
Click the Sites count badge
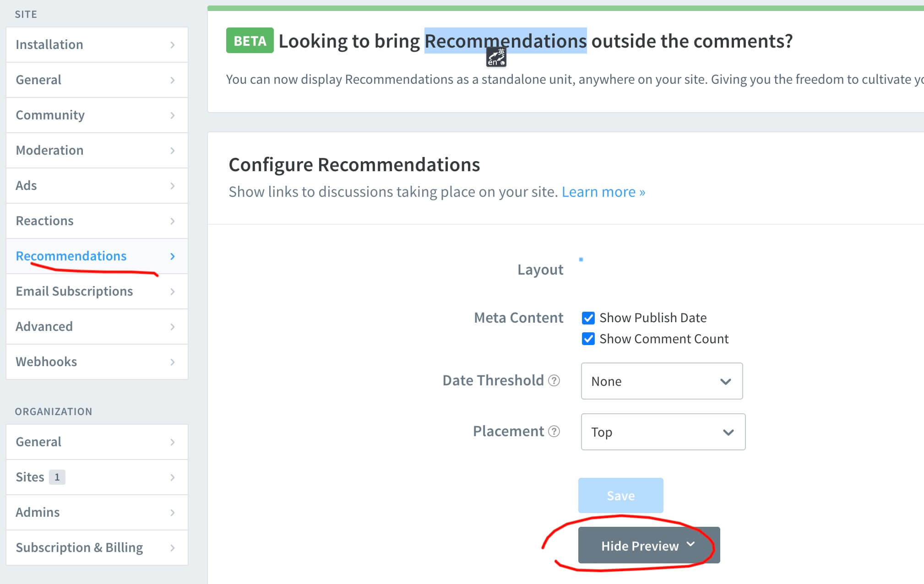pyautogui.click(x=57, y=477)
